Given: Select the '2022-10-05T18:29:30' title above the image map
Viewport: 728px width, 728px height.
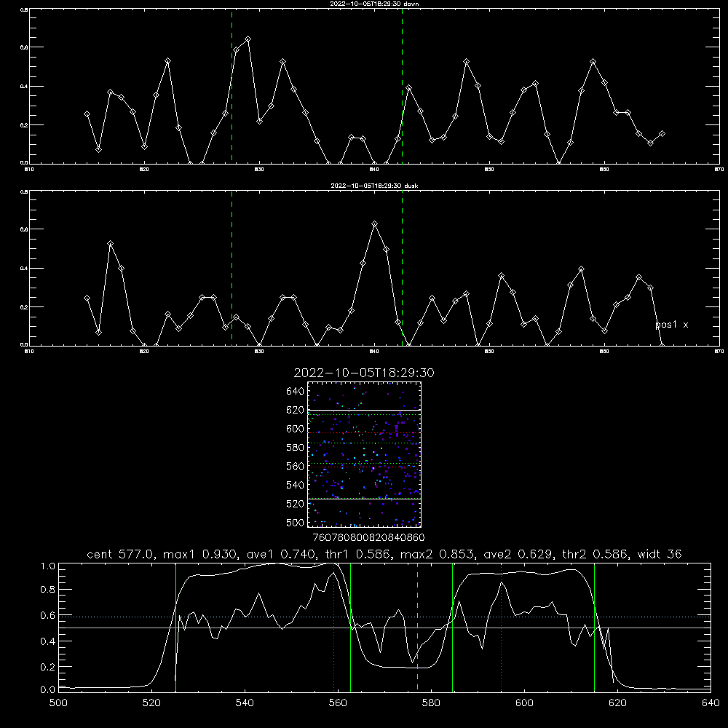Looking at the screenshot, I should (x=364, y=373).
